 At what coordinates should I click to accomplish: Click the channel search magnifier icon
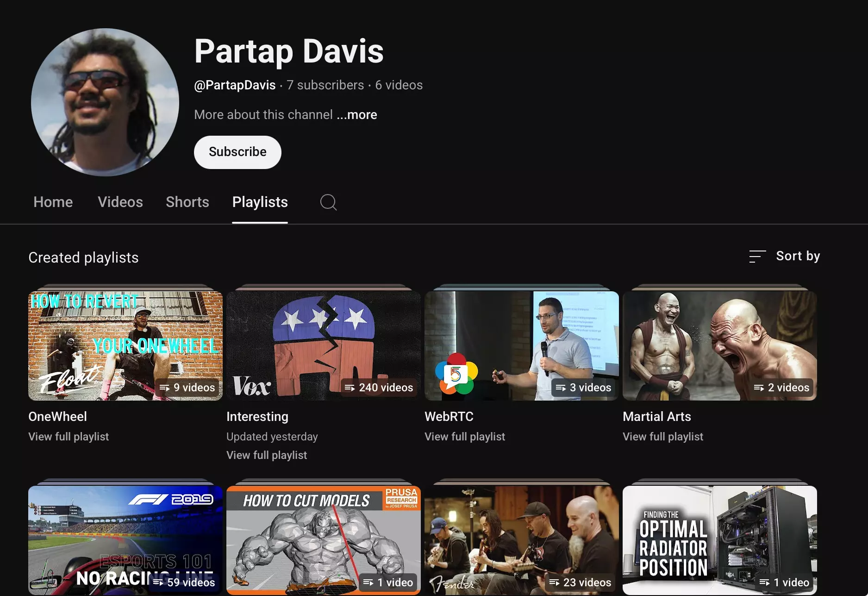(x=328, y=202)
